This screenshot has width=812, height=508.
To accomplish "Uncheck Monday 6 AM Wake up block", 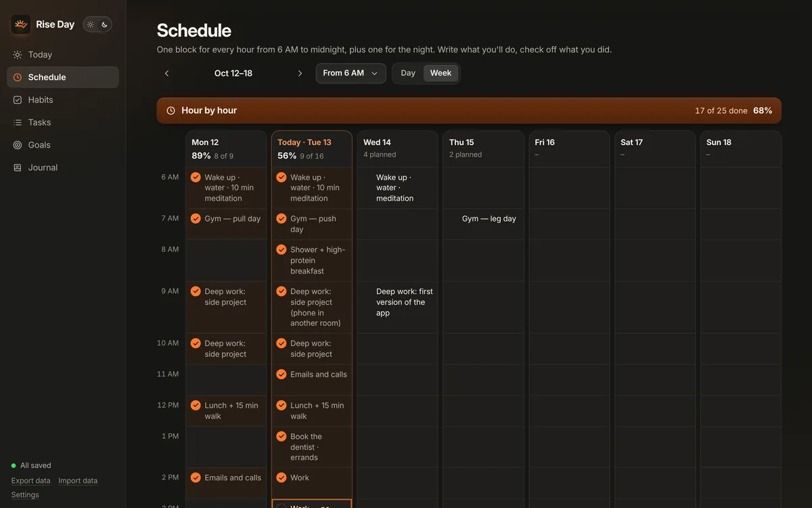I will [196, 177].
